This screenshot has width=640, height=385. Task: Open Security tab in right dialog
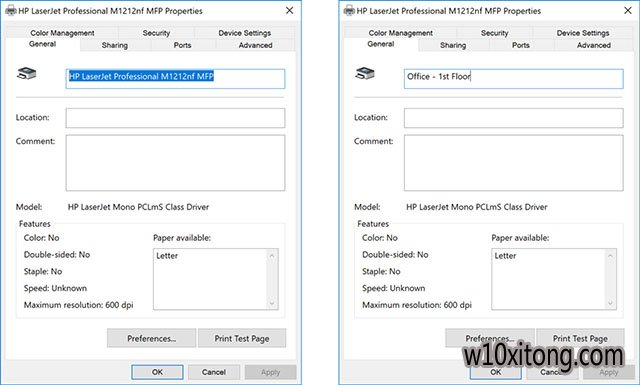coord(494,33)
